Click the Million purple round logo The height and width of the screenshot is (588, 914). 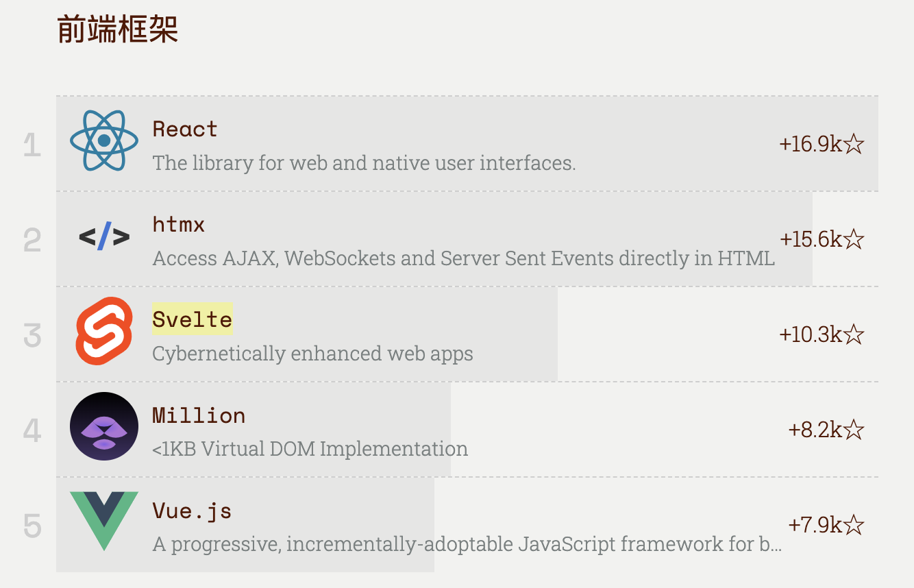104,426
